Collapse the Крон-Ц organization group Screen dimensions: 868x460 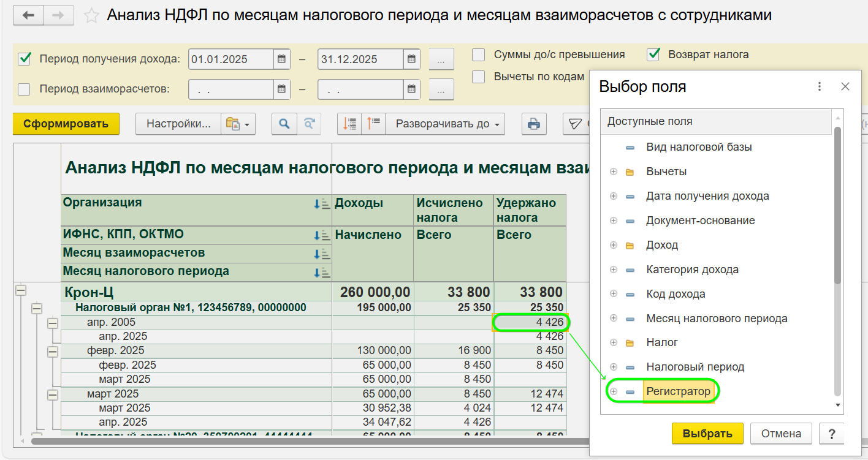(21, 291)
